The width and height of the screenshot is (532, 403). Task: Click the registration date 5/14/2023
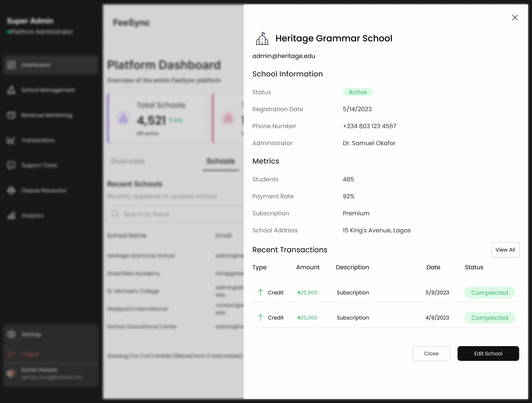pos(357,109)
